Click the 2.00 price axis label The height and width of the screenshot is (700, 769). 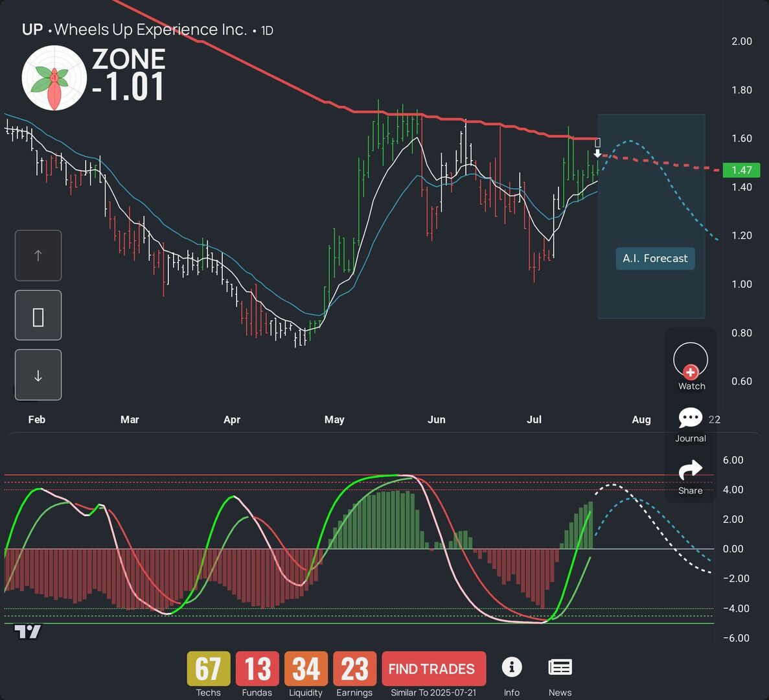click(742, 41)
